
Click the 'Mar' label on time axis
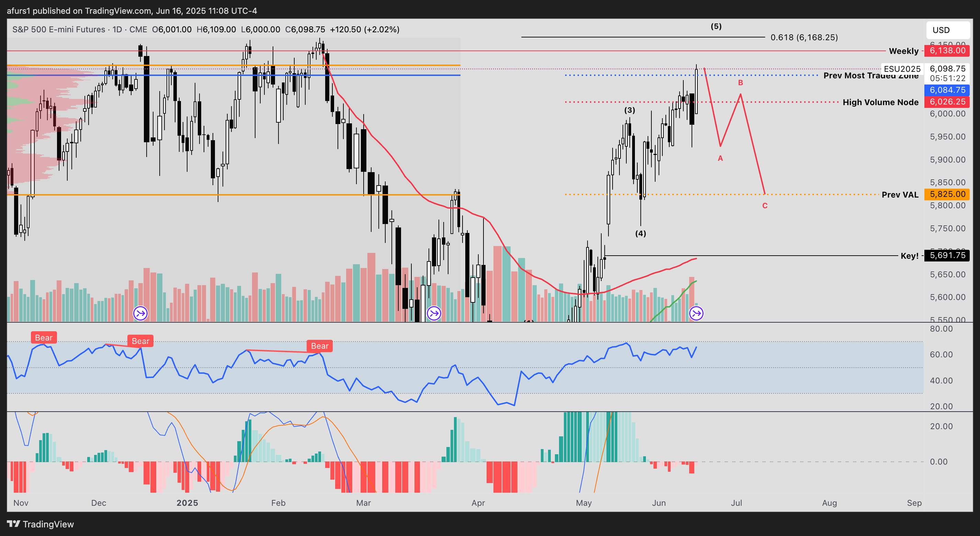point(363,503)
